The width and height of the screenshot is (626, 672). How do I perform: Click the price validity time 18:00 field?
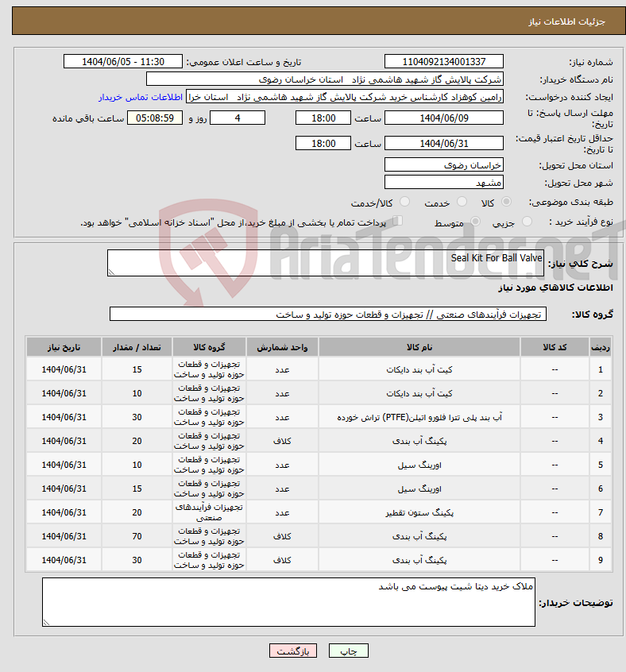[323, 143]
